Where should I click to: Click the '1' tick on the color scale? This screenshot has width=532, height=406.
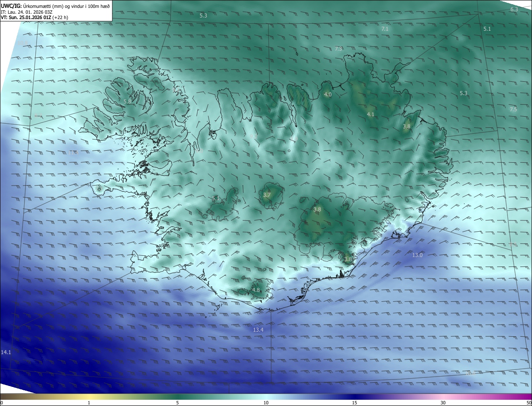pos(89,403)
